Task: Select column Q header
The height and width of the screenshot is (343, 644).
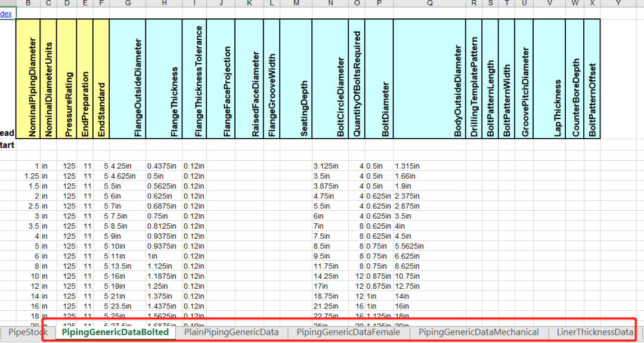Action: (x=429, y=4)
